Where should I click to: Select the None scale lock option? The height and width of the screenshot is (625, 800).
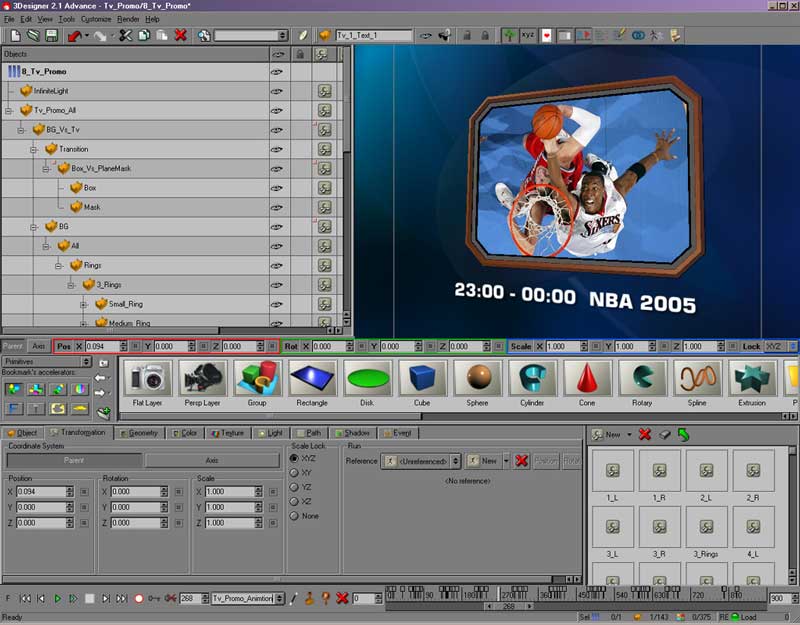click(294, 516)
